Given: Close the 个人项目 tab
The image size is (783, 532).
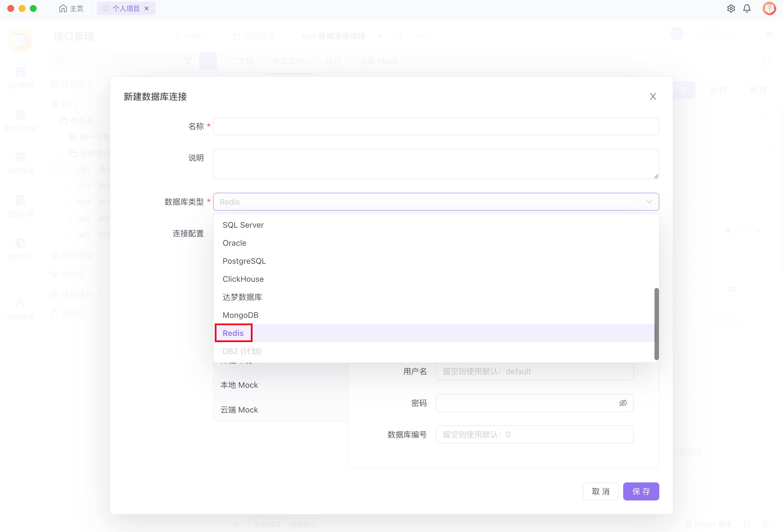Looking at the screenshot, I should click(x=147, y=8).
